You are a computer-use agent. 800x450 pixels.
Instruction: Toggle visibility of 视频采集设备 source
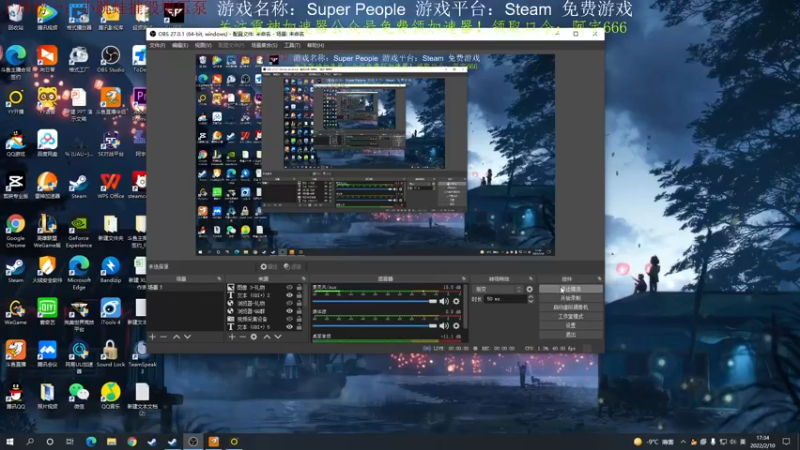pos(289,319)
